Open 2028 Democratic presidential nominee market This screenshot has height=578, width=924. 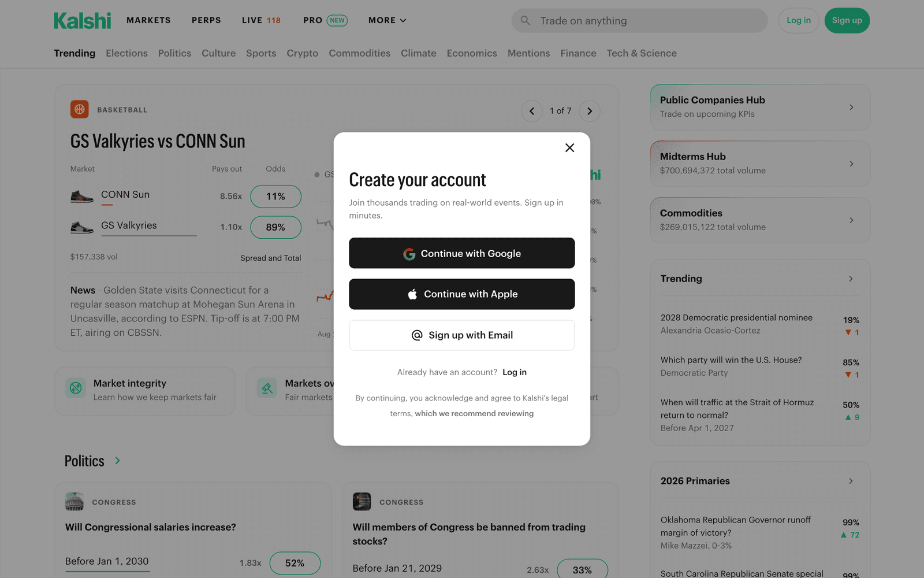click(x=736, y=317)
